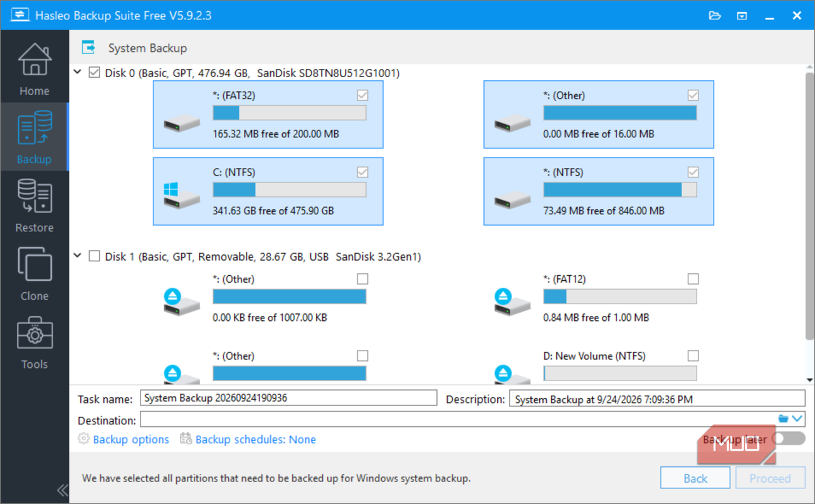Click the "*: (FAT12)" partition label
815x504 pixels.
[564, 280]
